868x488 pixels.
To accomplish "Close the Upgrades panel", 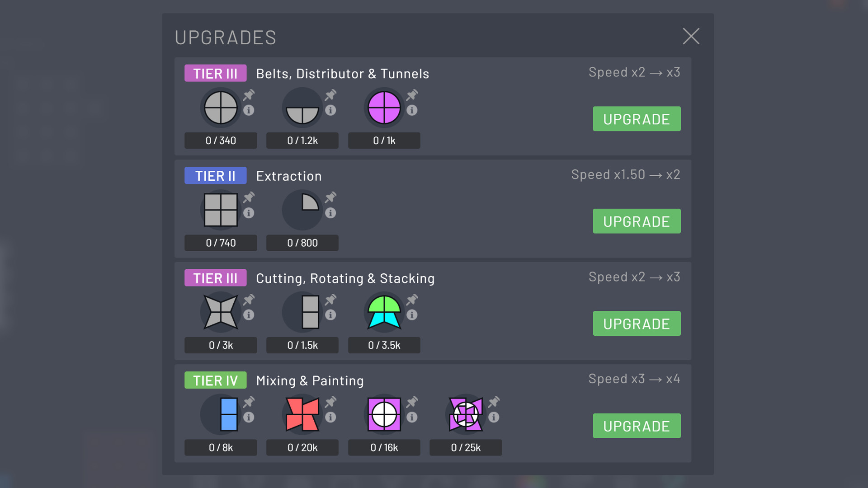I will pos(691,36).
